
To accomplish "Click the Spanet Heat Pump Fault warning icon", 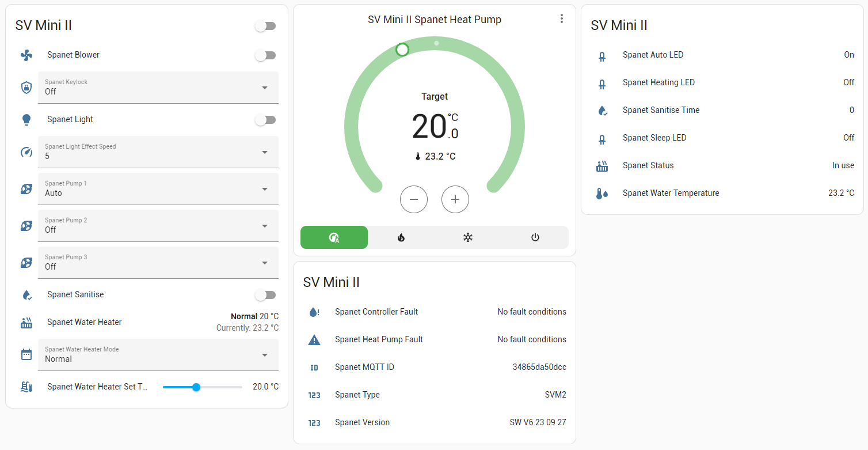I will pyautogui.click(x=314, y=339).
